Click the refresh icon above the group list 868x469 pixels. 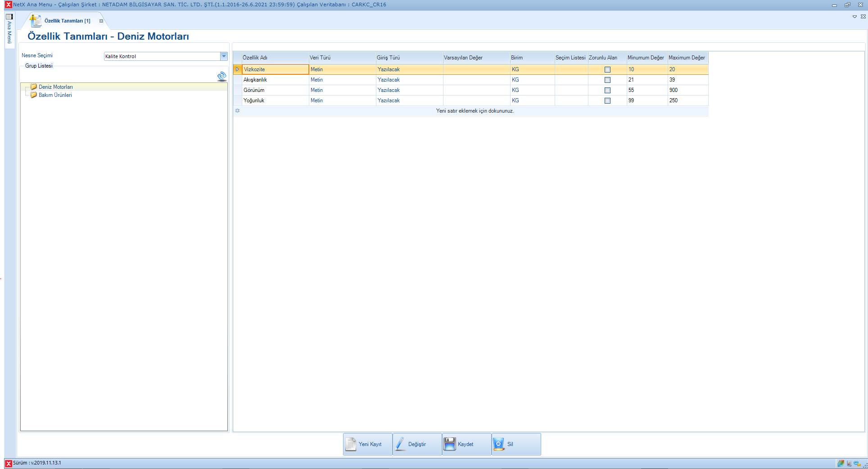(222, 76)
